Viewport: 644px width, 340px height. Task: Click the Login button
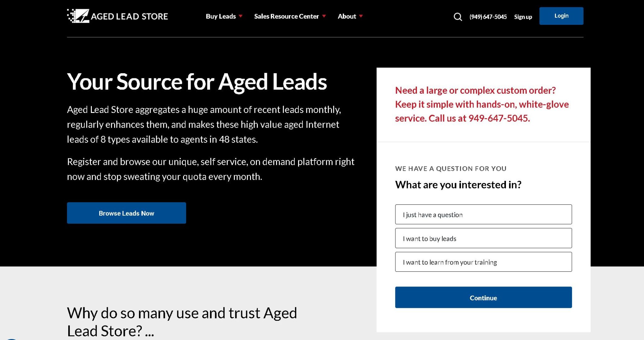pos(561,16)
